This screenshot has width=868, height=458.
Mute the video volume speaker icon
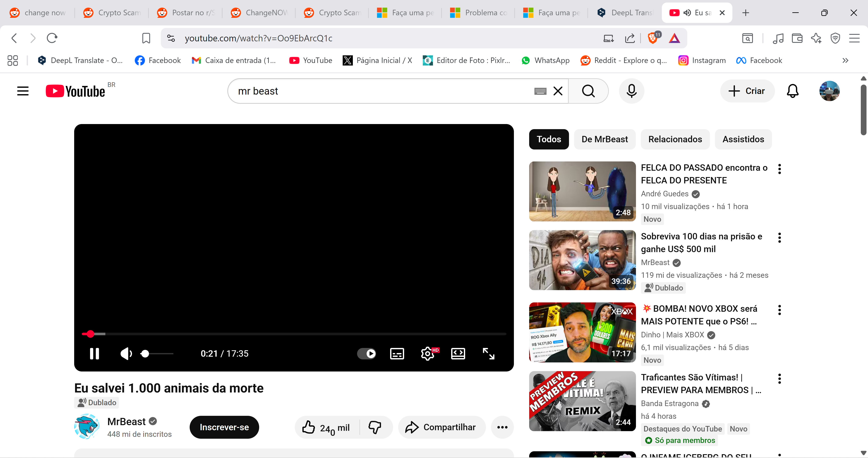coord(126,353)
